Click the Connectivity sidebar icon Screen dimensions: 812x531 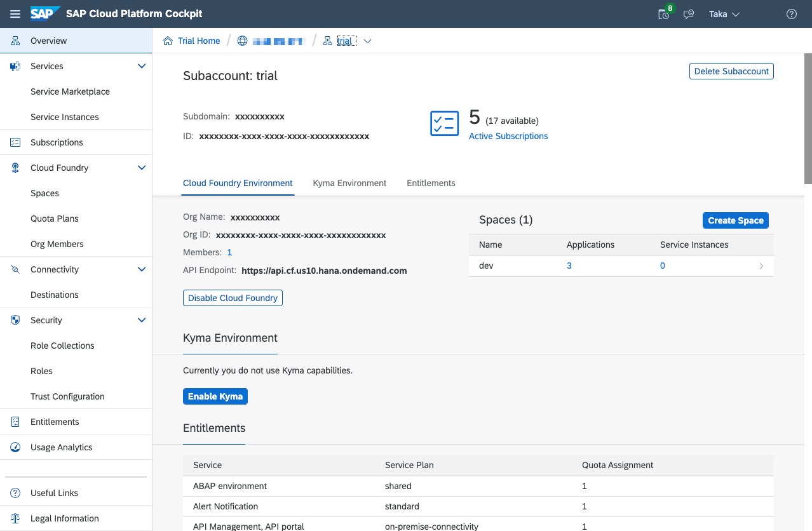pyautogui.click(x=16, y=269)
